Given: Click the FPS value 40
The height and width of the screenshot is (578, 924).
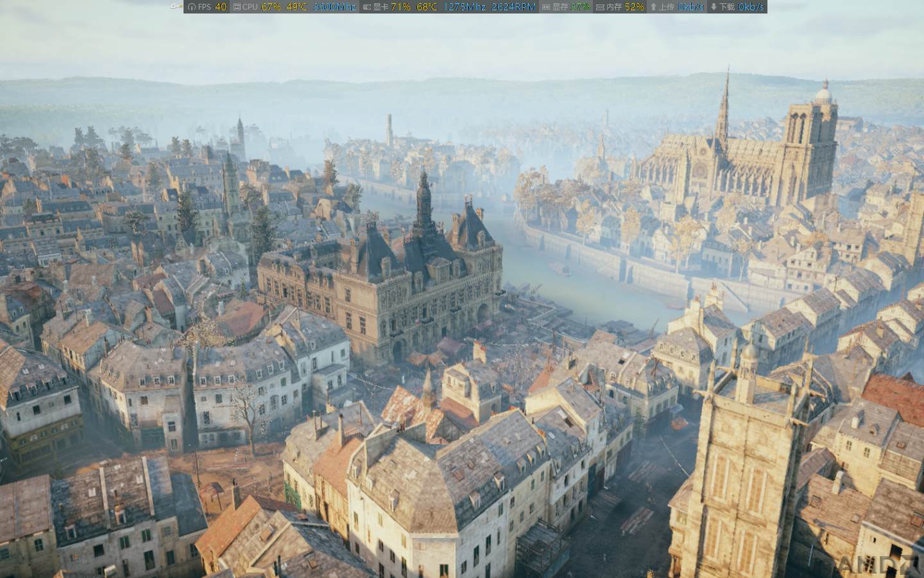Looking at the screenshot, I should pyautogui.click(x=221, y=7).
